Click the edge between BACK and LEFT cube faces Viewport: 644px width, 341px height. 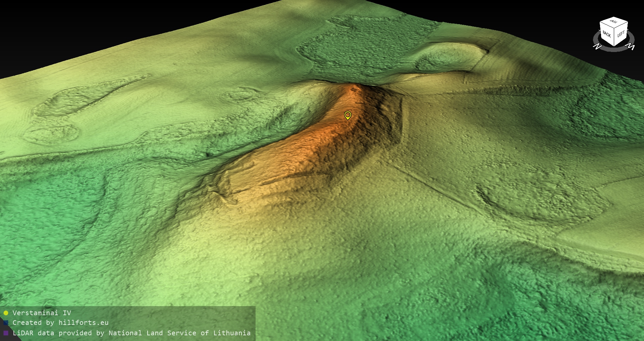614,37
